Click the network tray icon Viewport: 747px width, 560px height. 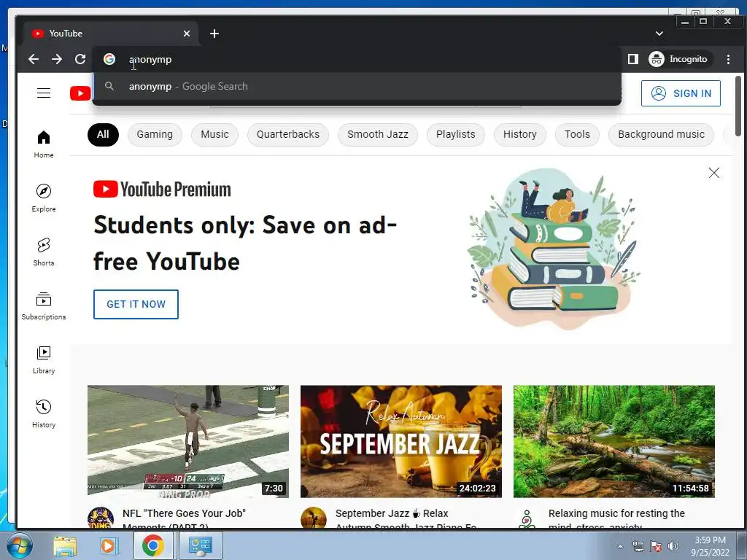coord(638,546)
